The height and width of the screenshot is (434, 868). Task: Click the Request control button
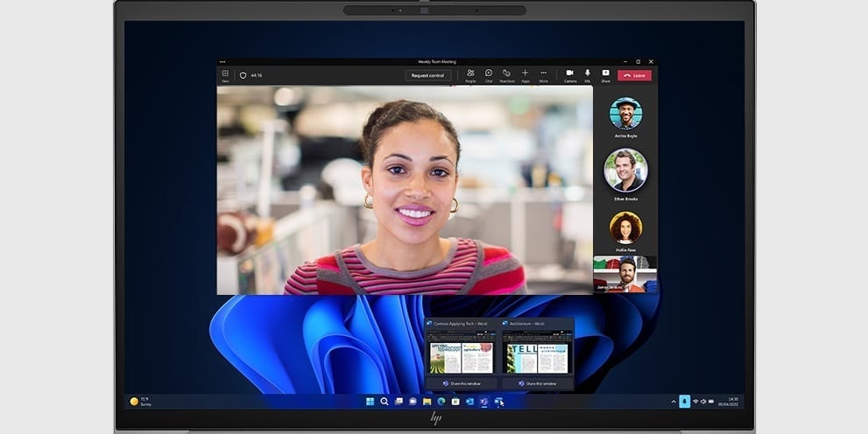(x=428, y=75)
